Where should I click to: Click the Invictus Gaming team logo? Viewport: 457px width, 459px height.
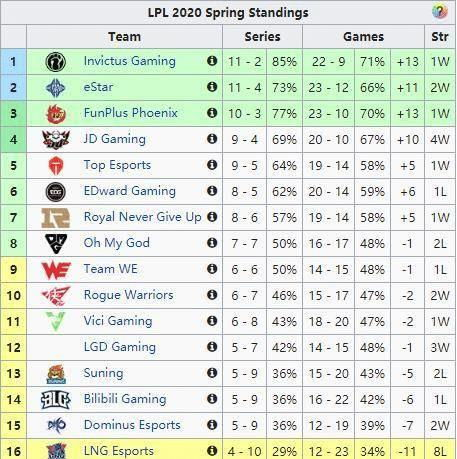55,62
